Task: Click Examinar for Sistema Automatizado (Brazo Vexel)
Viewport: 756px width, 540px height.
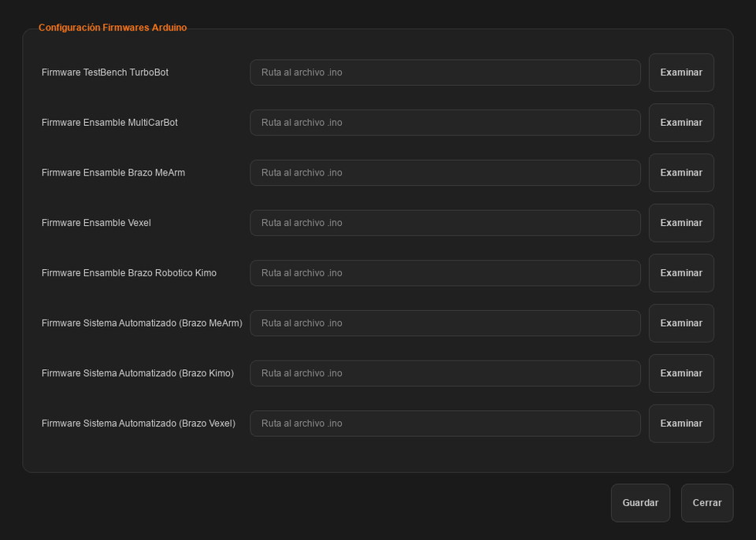Action: click(680, 423)
